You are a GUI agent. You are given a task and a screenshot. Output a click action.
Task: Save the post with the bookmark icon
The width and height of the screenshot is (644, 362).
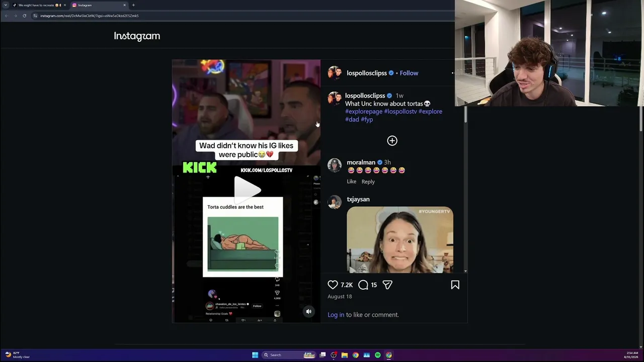coord(455,285)
